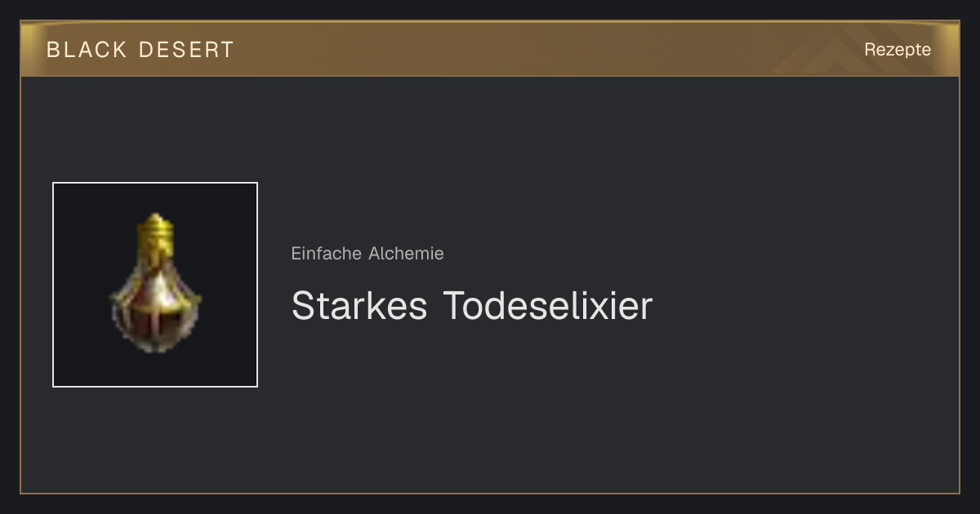Screen dimensions: 980x514
Task: Click the golden cap of the elixir bottle
Action: click(155, 228)
